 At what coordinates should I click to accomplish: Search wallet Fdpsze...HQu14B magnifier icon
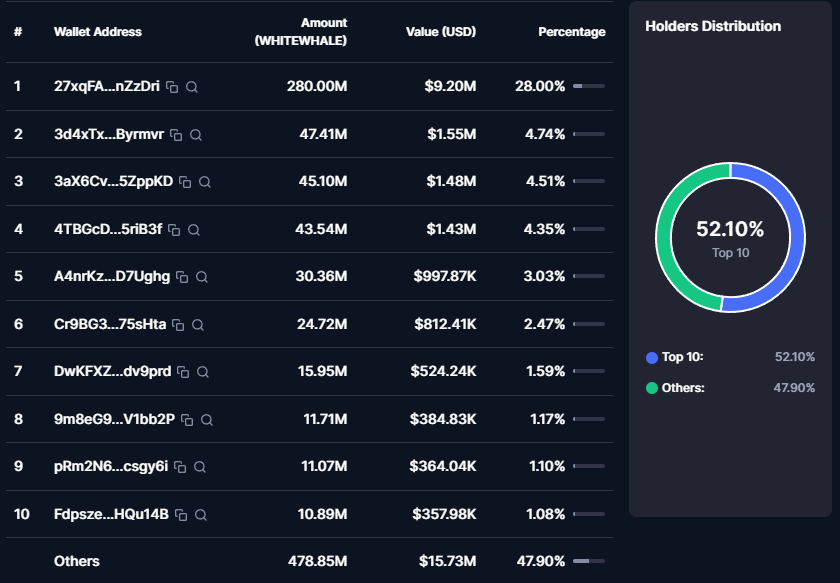point(201,515)
